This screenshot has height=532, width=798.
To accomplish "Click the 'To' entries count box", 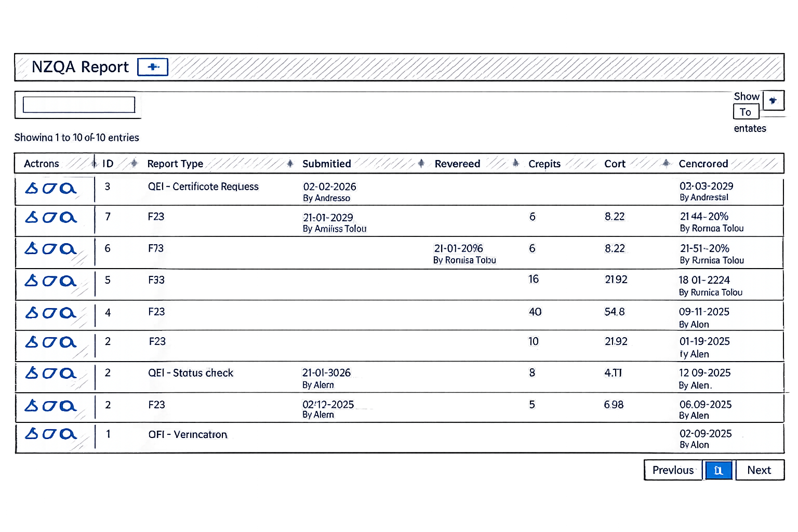I will 746,112.
